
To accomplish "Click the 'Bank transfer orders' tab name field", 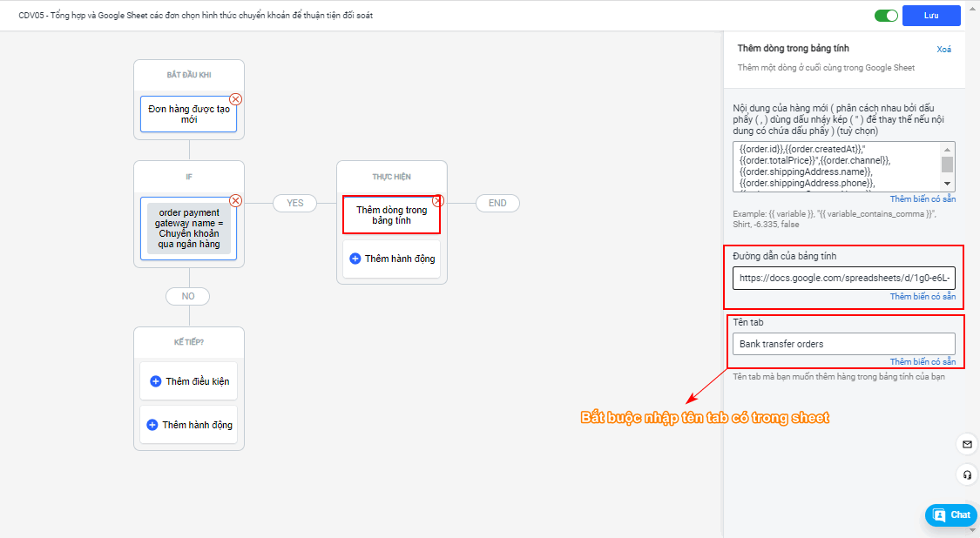I will click(843, 344).
